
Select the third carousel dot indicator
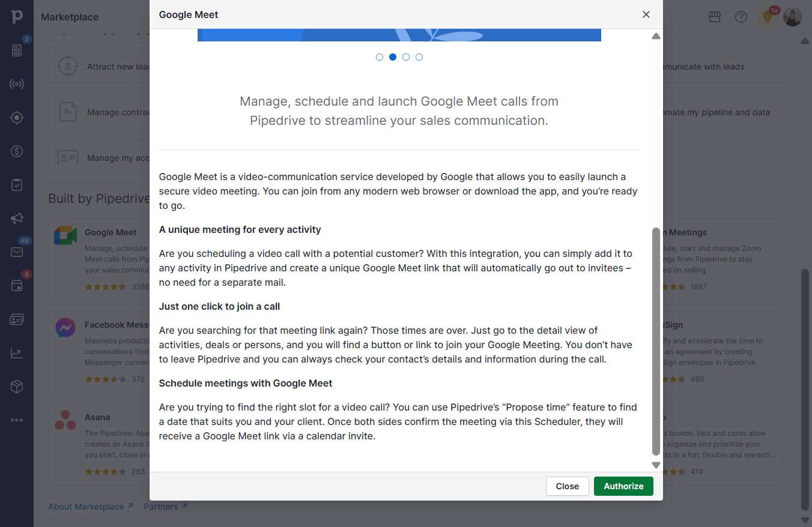[406, 57]
